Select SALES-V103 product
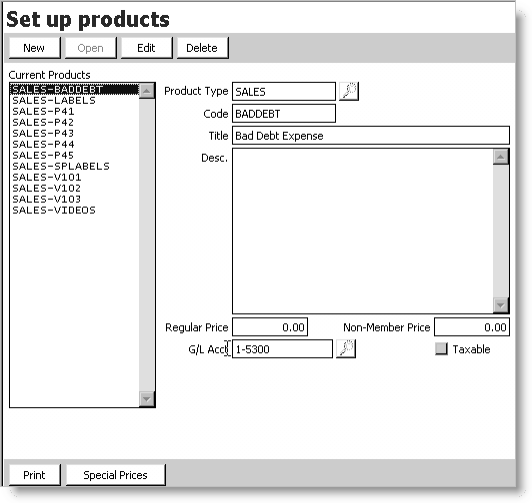532x503 pixels. click(74, 199)
